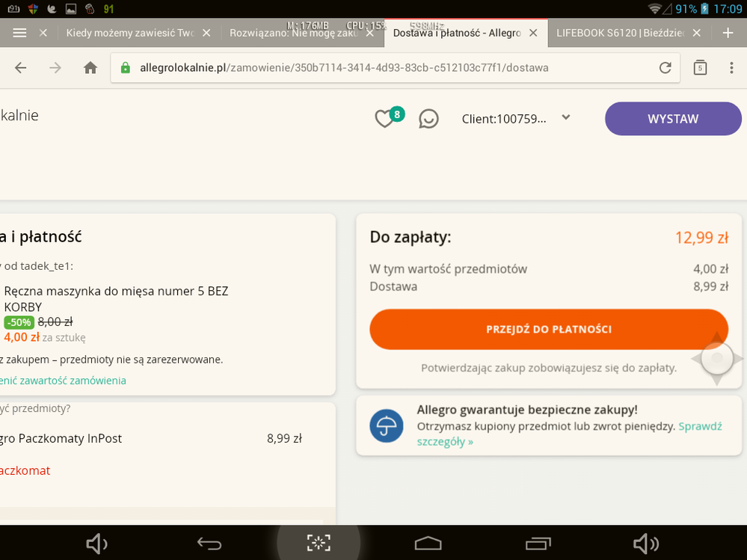The image size is (747, 560).
Task: Click the red 'aczkomat' link
Action: coord(25,470)
